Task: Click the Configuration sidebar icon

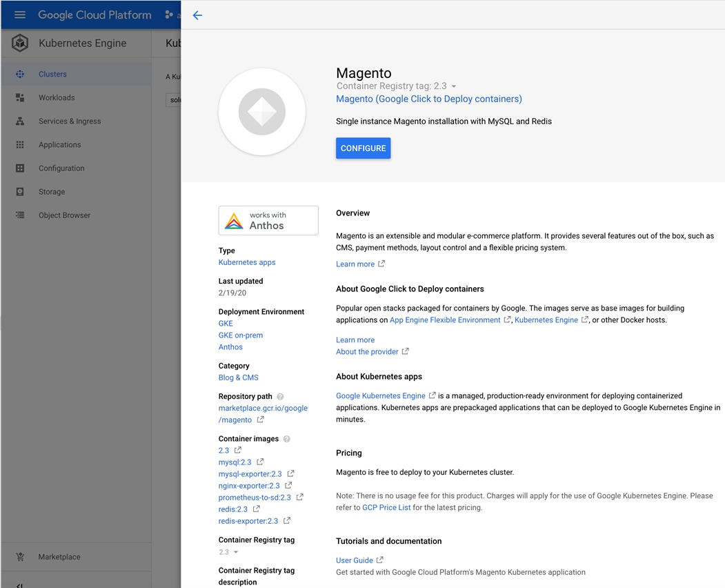Action: click(x=20, y=168)
